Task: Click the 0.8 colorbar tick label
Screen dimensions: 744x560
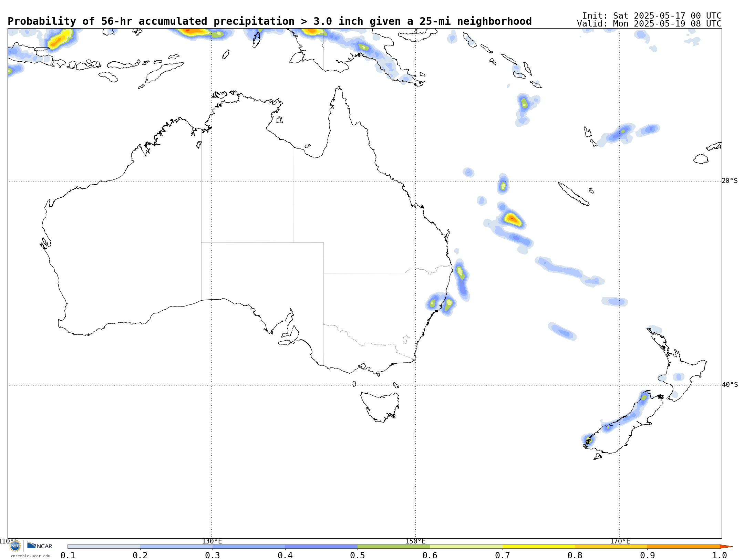Action: click(x=575, y=555)
